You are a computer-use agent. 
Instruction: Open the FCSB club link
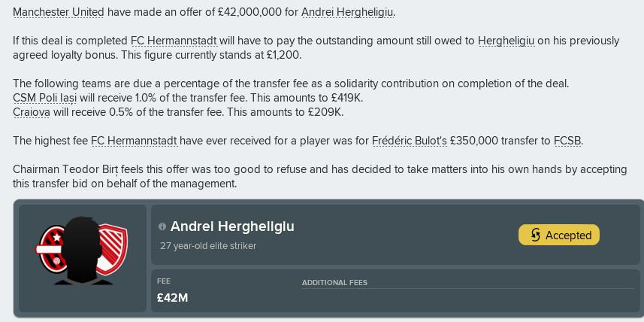click(x=567, y=141)
